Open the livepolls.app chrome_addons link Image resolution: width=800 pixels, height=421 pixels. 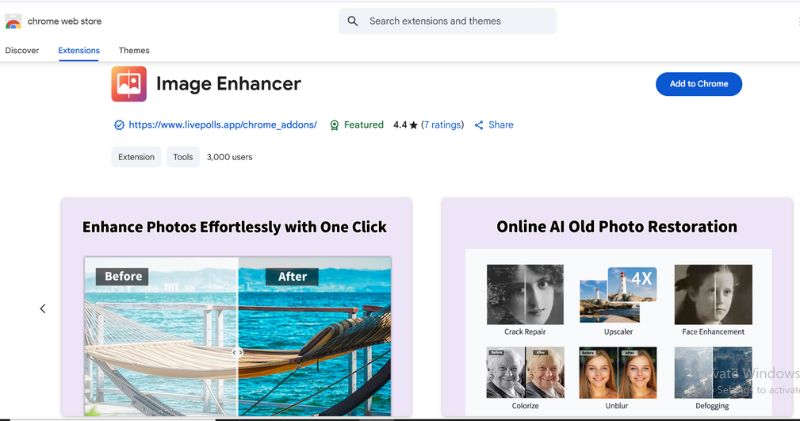click(x=222, y=125)
